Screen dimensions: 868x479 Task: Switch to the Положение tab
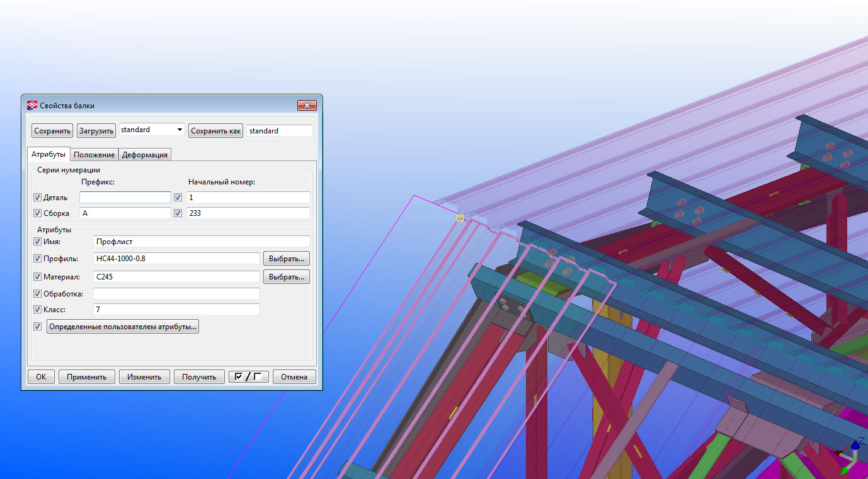coord(94,155)
